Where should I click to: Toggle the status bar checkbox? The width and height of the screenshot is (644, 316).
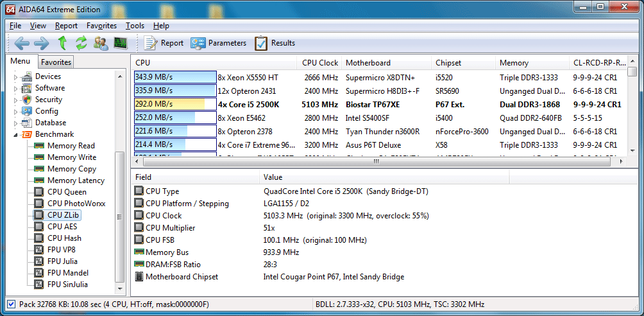[12, 304]
